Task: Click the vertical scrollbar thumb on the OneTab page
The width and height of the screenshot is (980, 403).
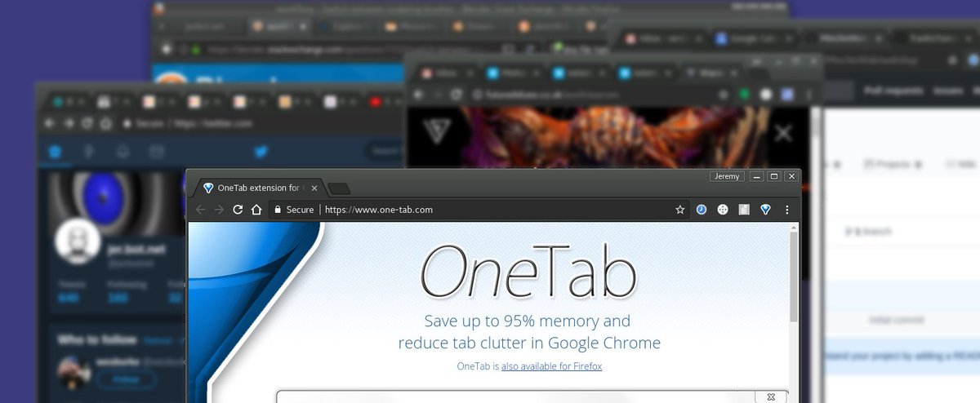Action: click(x=794, y=277)
